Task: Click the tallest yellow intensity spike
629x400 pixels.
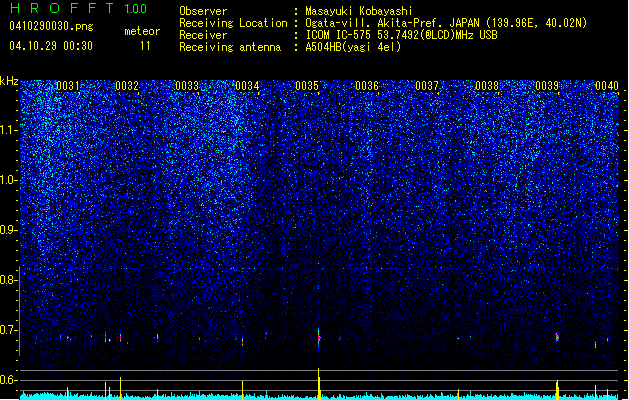Action: pos(319,384)
